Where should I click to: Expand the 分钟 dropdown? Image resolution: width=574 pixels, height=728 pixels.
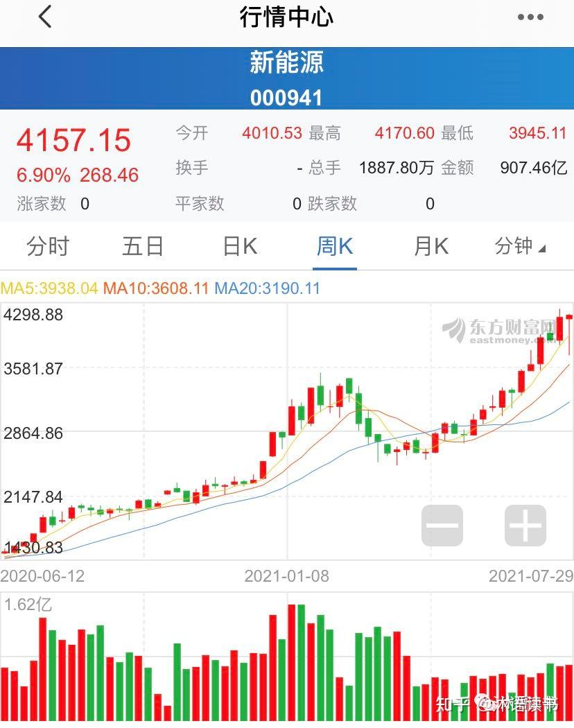[x=520, y=246]
